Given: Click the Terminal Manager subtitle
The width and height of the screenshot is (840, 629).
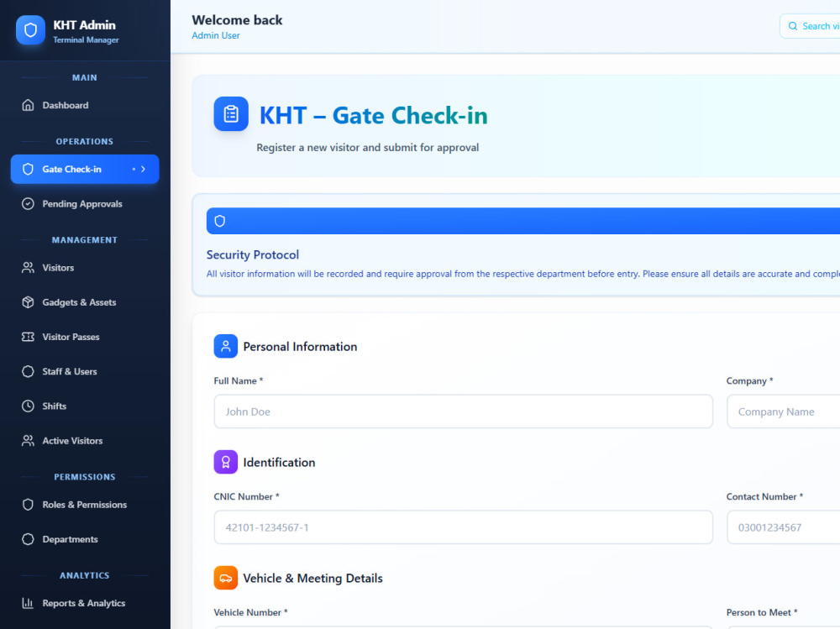Looking at the screenshot, I should pyautogui.click(x=86, y=40).
